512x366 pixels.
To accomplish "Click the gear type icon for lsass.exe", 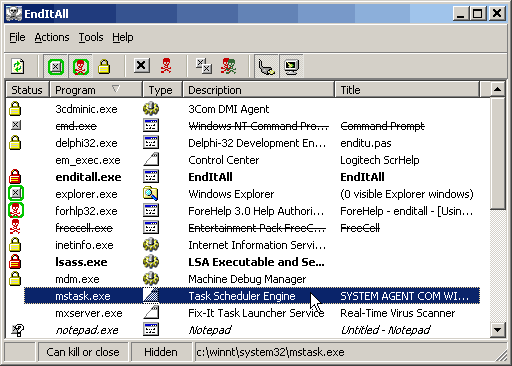I will click(x=151, y=262).
